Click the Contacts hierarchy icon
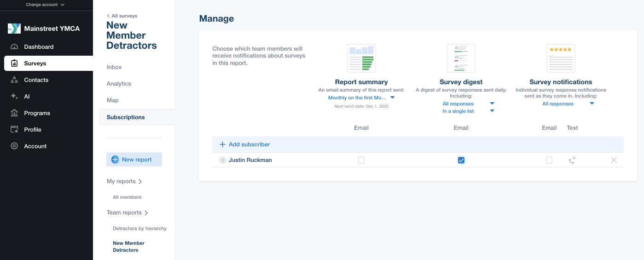The width and height of the screenshot is (644, 260). pos(14,80)
